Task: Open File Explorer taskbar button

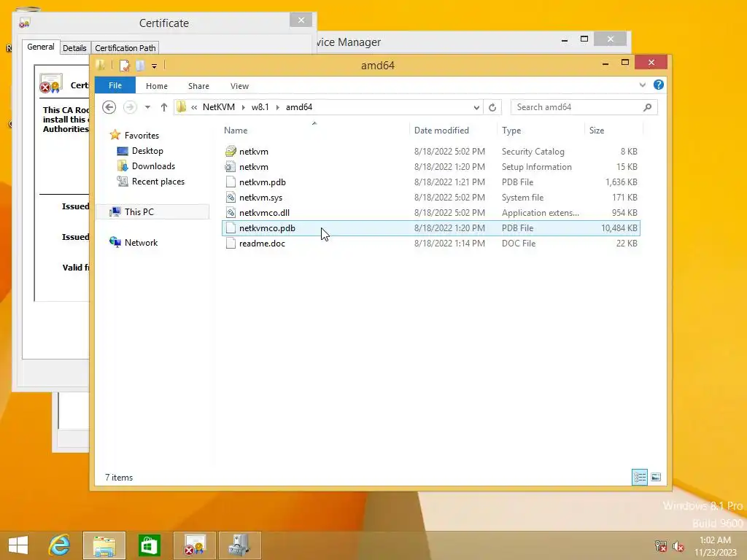Action: (x=104, y=545)
